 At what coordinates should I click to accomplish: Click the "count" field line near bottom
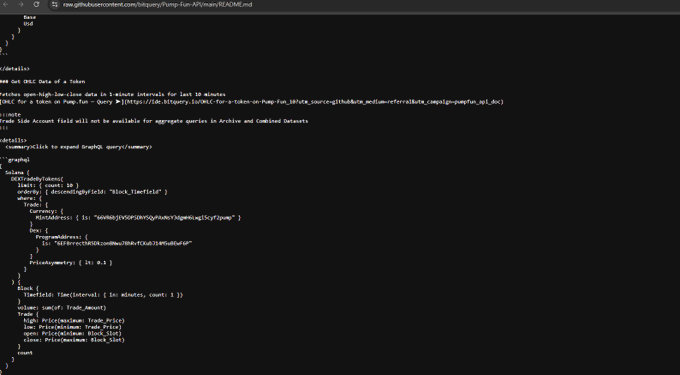pos(25,353)
